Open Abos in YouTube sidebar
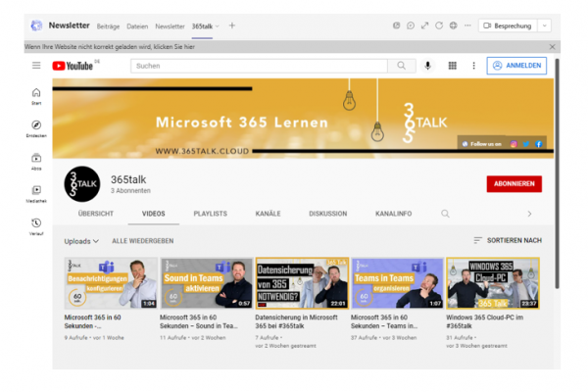Image resolution: width=588 pixels, height=392 pixels. [36, 162]
